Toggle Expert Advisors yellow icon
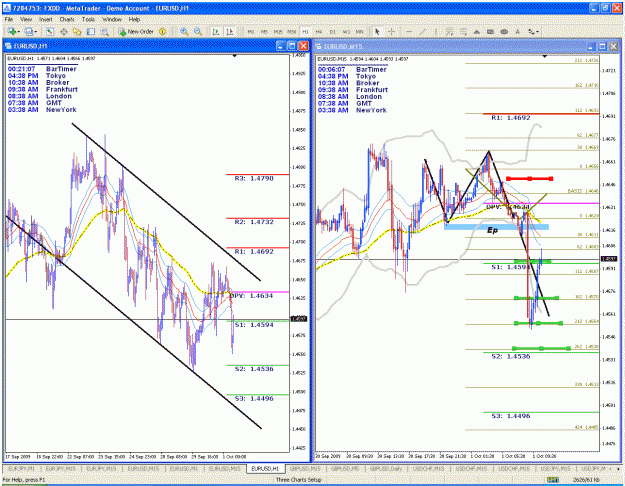The width and height of the screenshot is (625, 486). pos(162,31)
